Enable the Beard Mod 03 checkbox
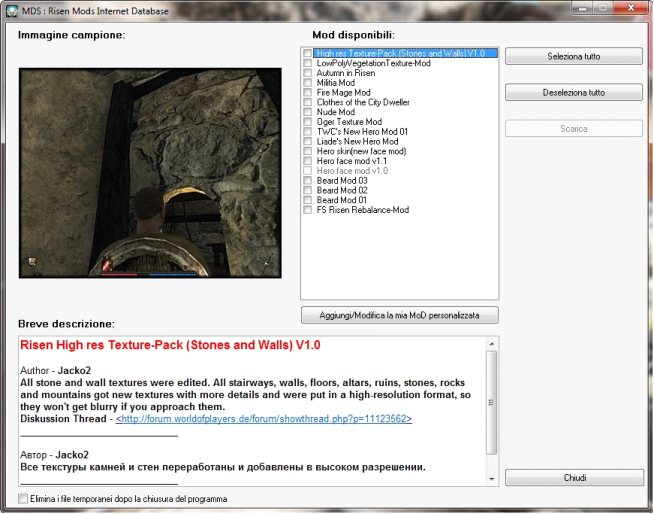This screenshot has height=514, width=654. tap(307, 181)
